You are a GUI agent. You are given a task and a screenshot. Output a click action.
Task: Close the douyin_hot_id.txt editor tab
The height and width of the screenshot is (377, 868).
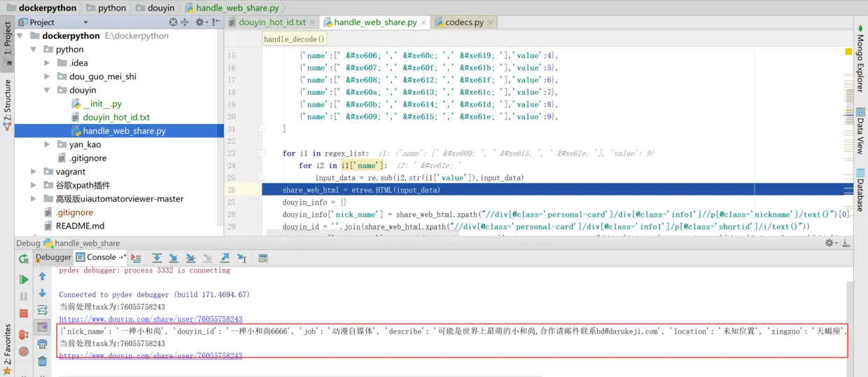(x=312, y=23)
